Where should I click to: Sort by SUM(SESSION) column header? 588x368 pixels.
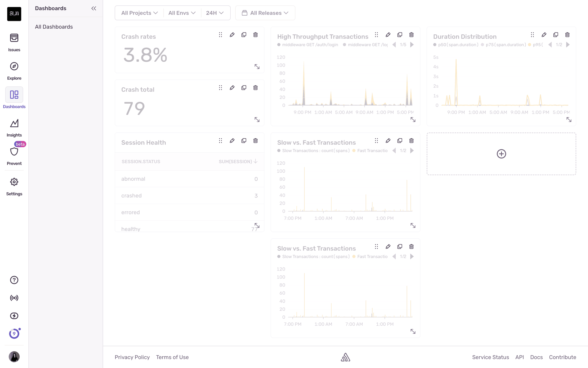pyautogui.click(x=238, y=162)
